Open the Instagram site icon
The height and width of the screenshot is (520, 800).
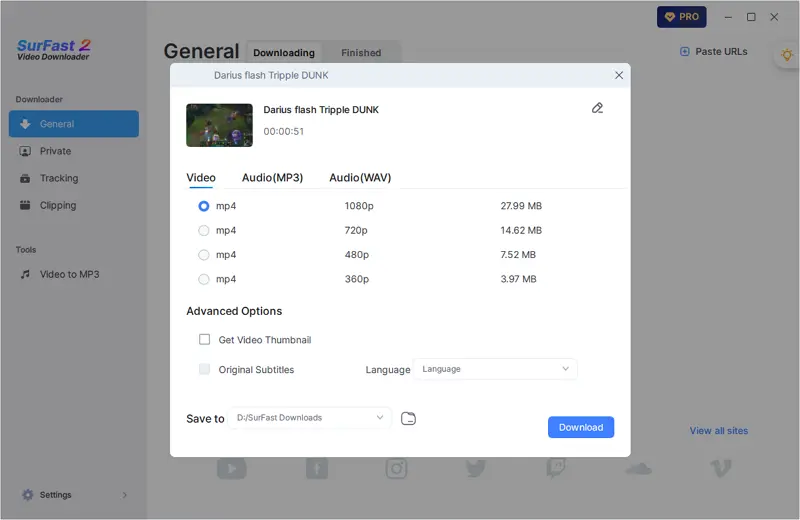pos(396,468)
